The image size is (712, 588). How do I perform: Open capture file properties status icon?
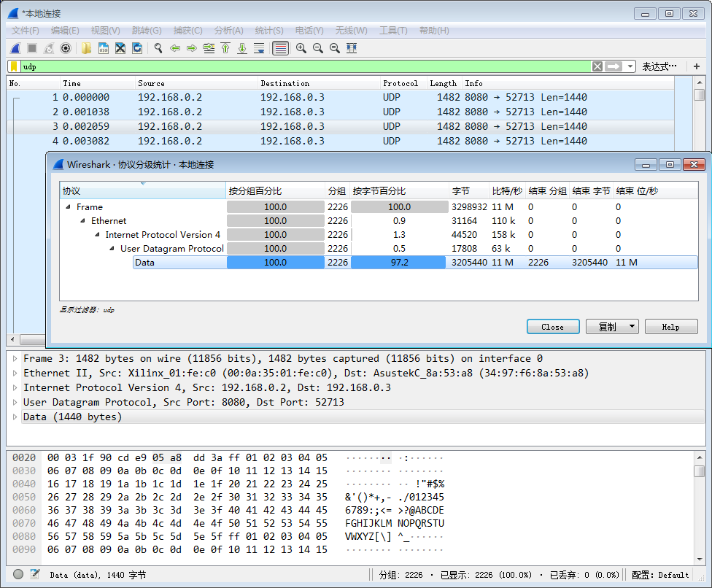(x=35, y=574)
